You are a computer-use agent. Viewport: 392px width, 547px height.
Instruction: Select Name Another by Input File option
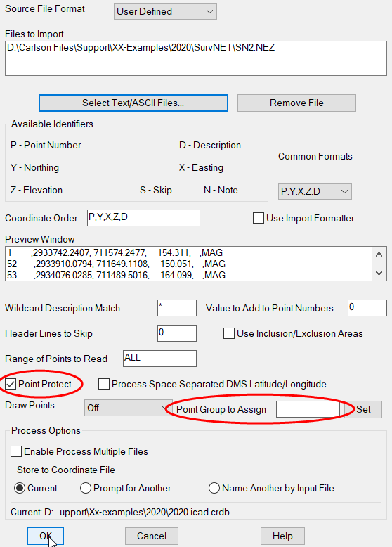click(214, 488)
